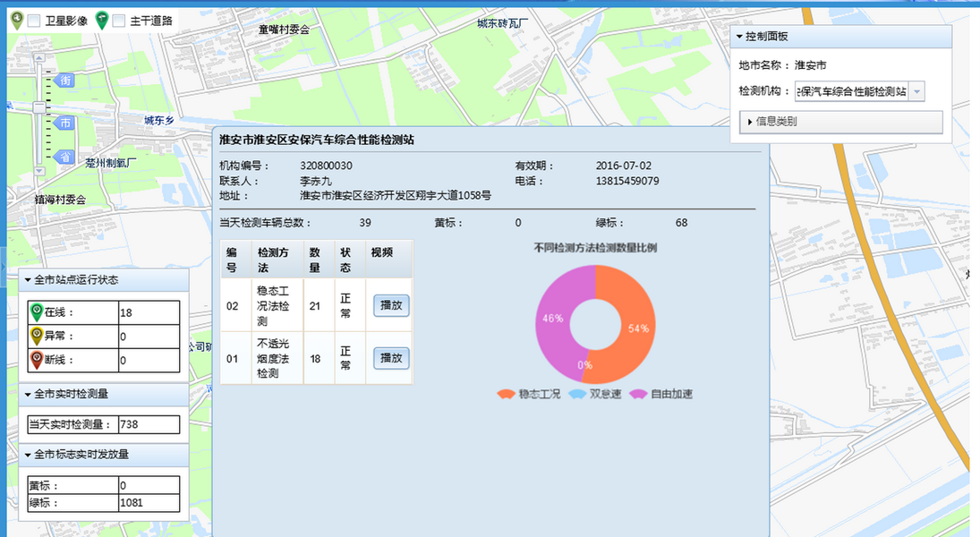Click the zoom-in arrow on map slider
980x537 pixels.
pyautogui.click(x=38, y=55)
